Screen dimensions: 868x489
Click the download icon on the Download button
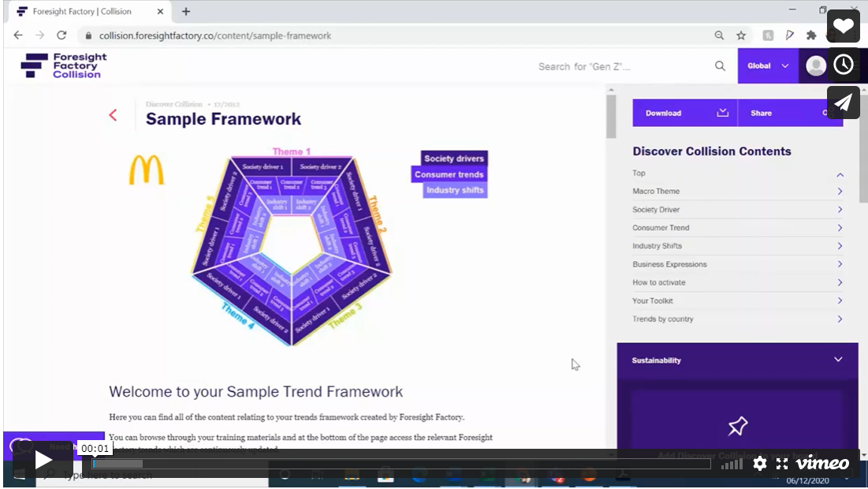click(722, 113)
